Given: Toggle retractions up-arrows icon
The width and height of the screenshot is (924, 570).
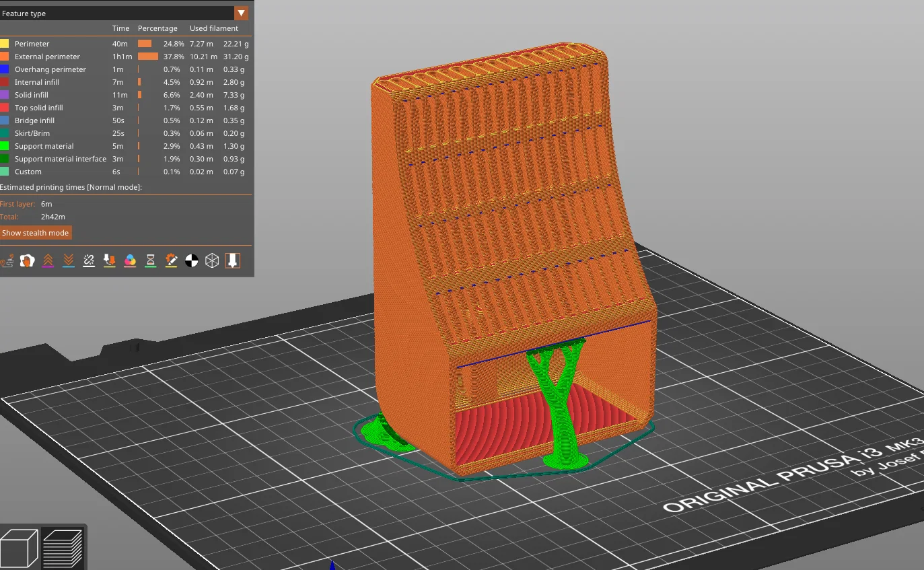Looking at the screenshot, I should click(x=48, y=260).
